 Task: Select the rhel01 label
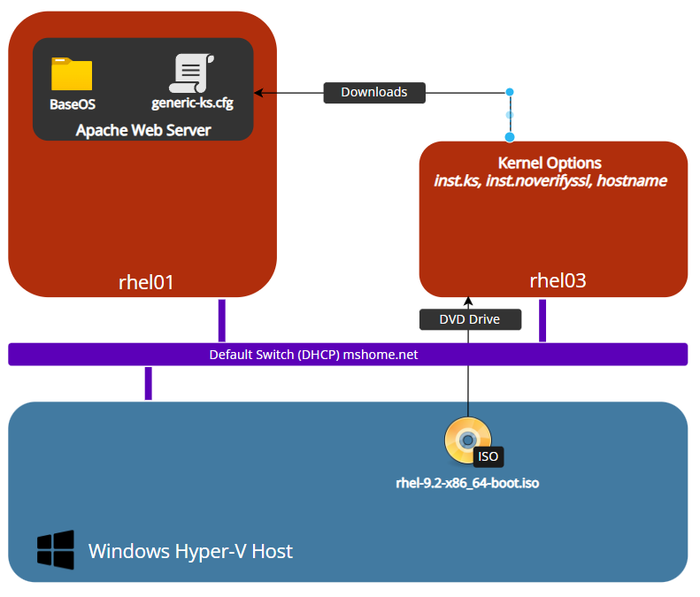146,282
